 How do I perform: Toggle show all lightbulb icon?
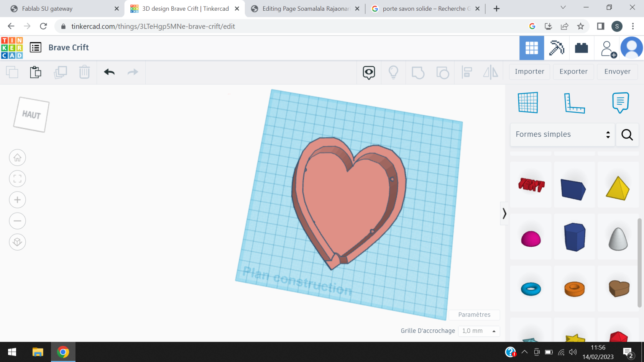click(393, 72)
